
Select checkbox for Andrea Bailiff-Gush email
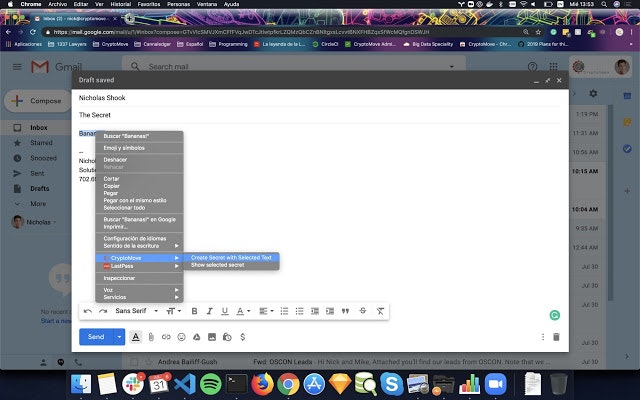134,362
